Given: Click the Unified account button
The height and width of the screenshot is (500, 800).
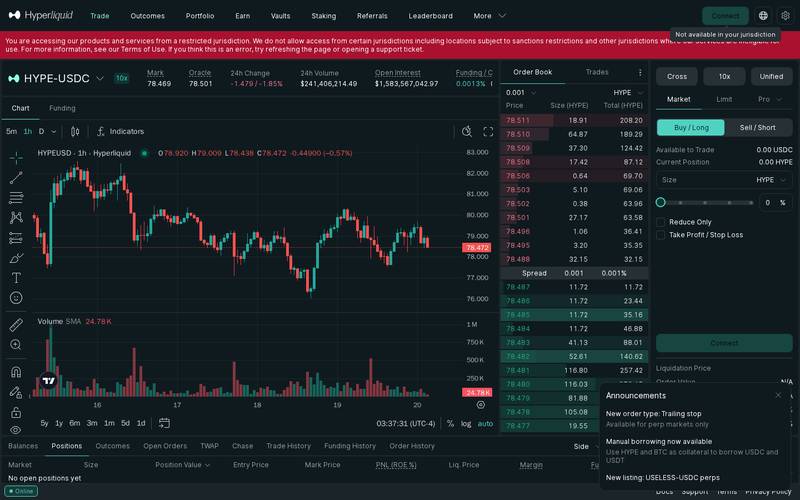Looking at the screenshot, I should [771, 77].
